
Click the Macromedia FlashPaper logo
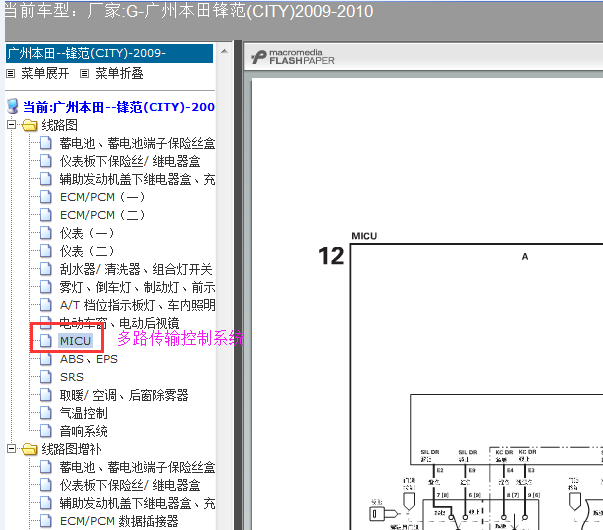pos(293,57)
